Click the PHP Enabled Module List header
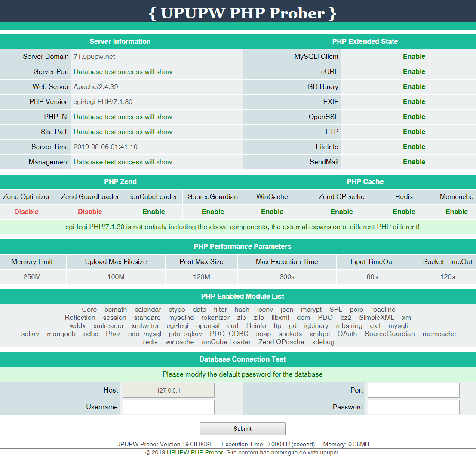Viewport: 476px width, 460px height. (x=242, y=297)
